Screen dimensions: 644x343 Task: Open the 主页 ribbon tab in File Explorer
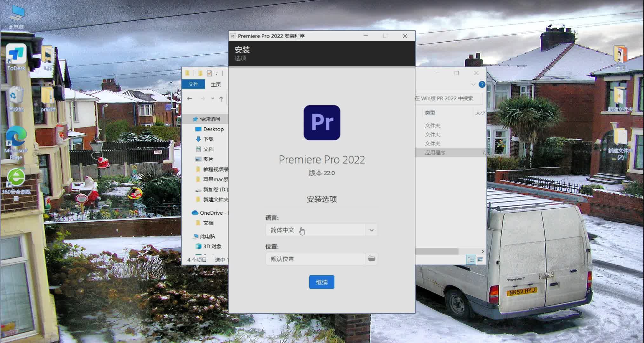point(216,84)
